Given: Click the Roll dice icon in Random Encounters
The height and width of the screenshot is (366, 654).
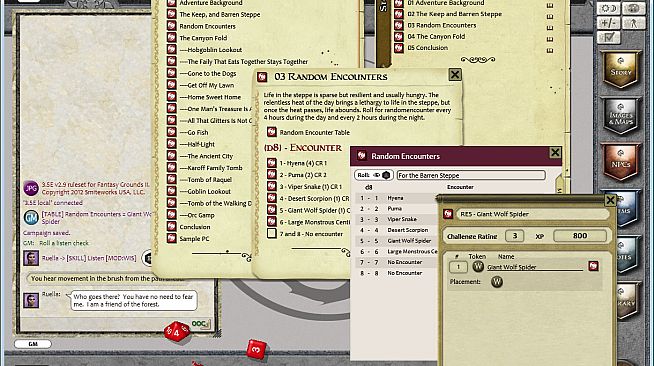Looking at the screenshot, I should tap(386, 175).
